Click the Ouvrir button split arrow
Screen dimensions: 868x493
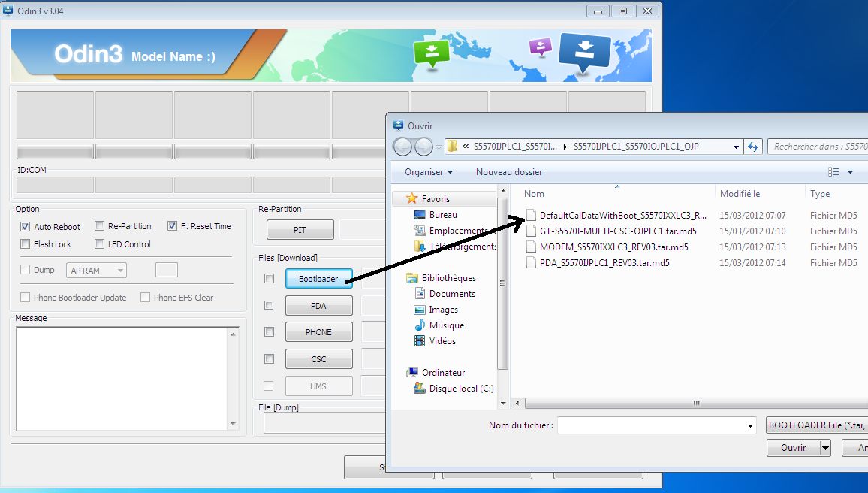(x=825, y=448)
